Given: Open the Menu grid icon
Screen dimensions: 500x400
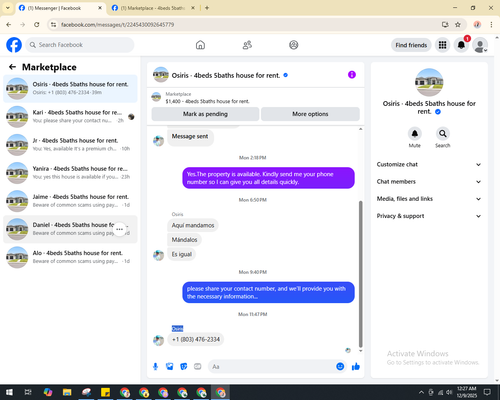Looking at the screenshot, I should [x=442, y=45].
